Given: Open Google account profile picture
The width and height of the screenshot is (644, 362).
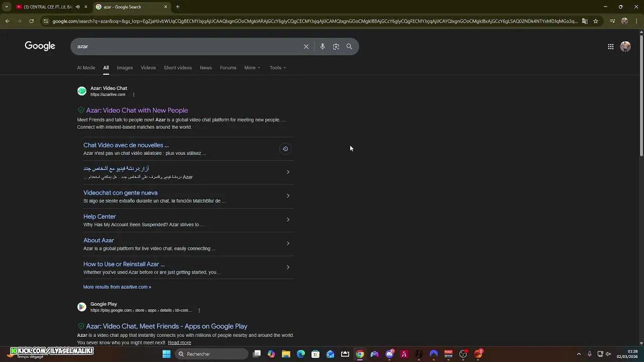Looking at the screenshot, I should coord(625,46).
